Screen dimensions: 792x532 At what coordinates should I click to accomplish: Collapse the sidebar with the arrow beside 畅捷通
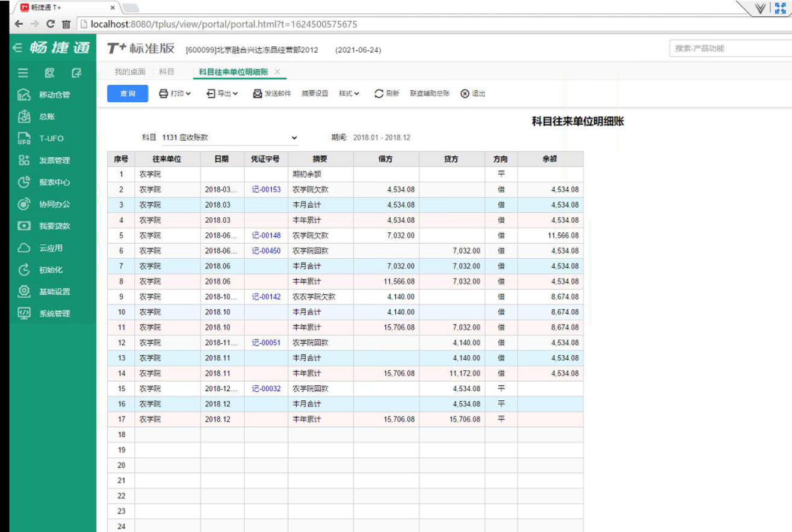tap(17, 48)
